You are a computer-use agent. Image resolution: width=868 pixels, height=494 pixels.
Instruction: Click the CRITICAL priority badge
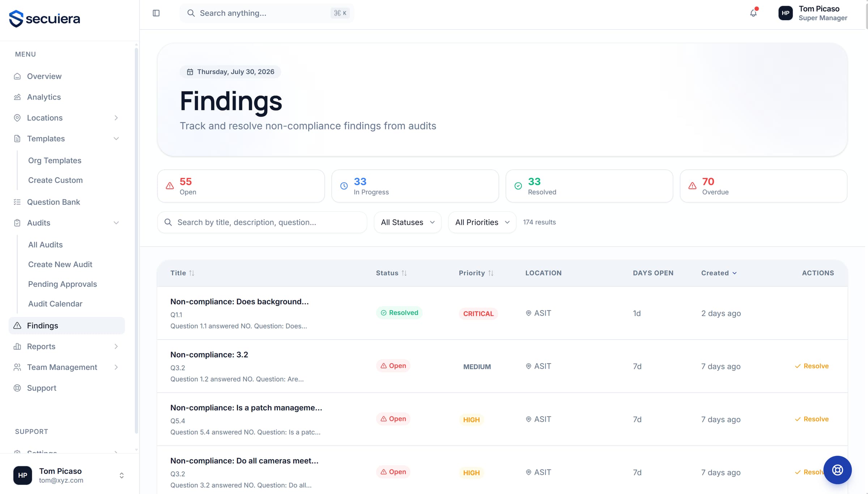point(478,314)
